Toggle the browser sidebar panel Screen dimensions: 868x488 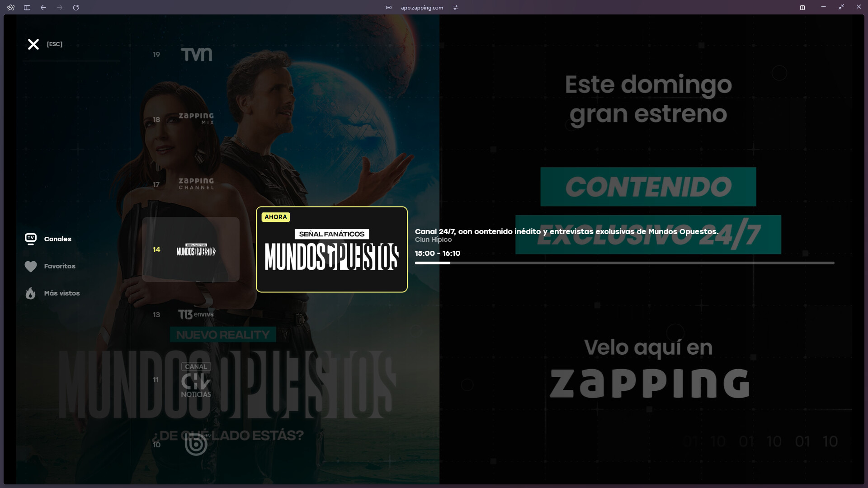click(27, 8)
